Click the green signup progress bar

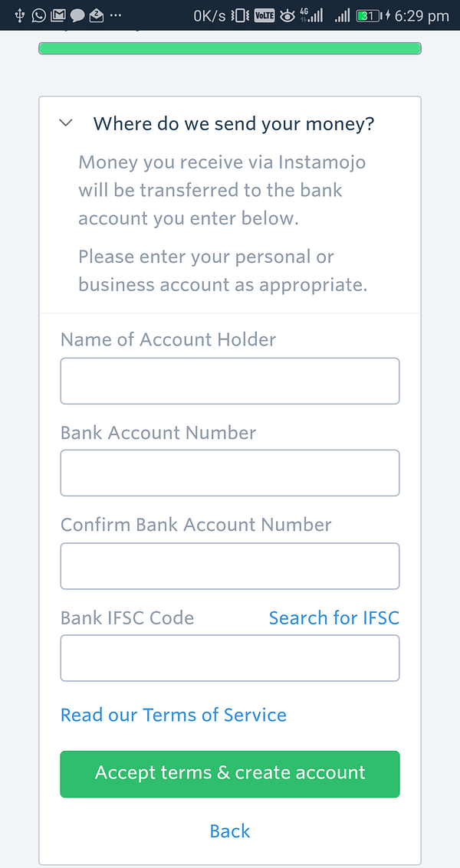230,48
